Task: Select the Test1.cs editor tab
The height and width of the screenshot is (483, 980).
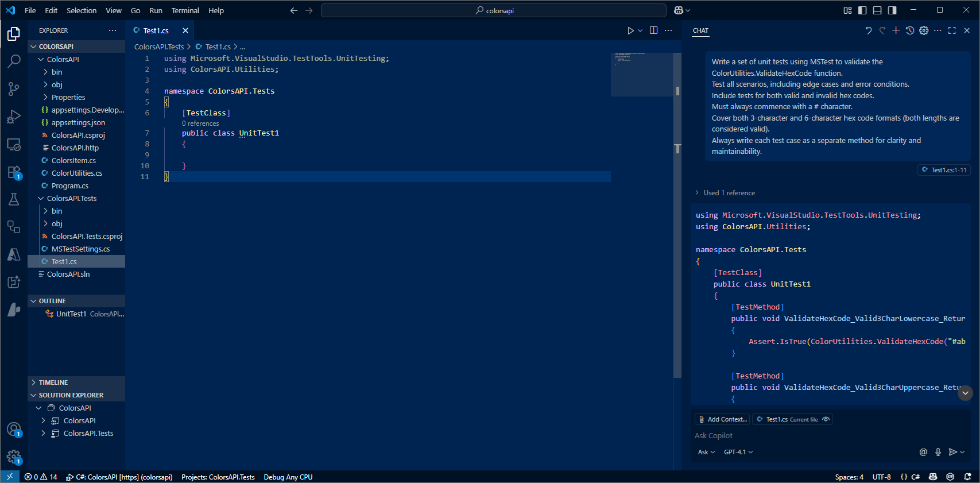Action: (156, 30)
